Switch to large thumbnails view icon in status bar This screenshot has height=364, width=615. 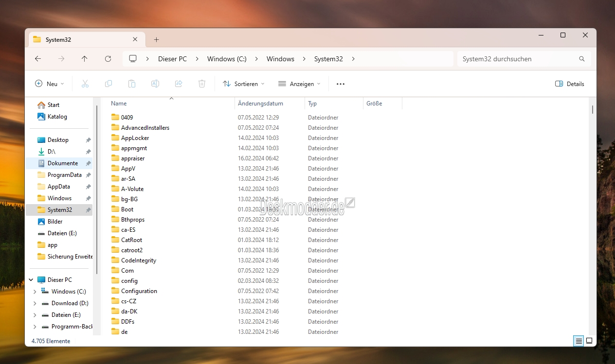(x=589, y=341)
